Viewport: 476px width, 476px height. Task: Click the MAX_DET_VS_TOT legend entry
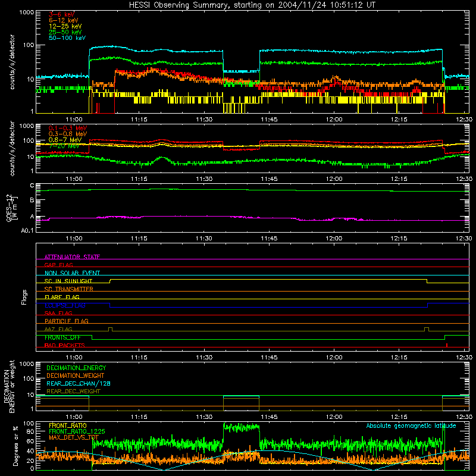point(74,437)
